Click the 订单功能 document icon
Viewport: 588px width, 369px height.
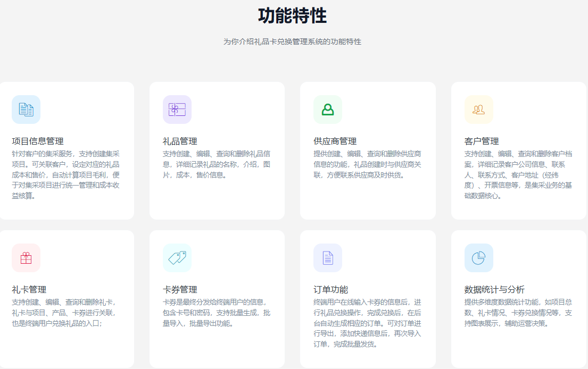[x=328, y=258]
